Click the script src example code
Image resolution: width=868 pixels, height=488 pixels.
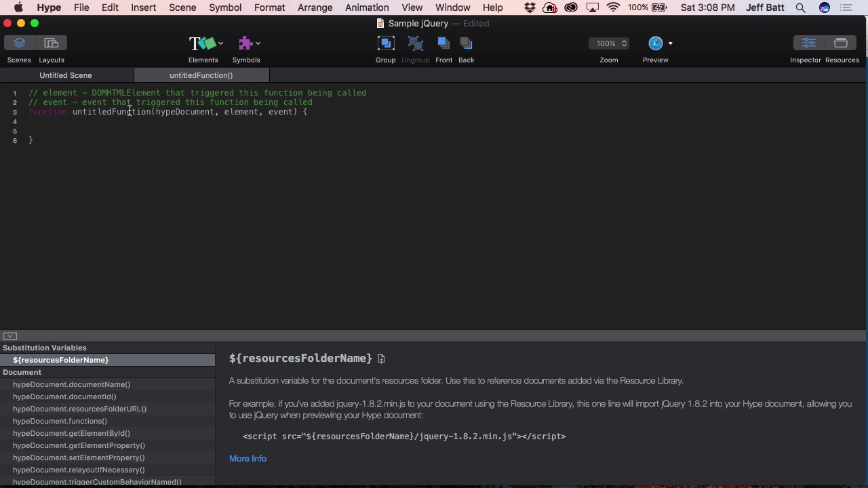(404, 436)
